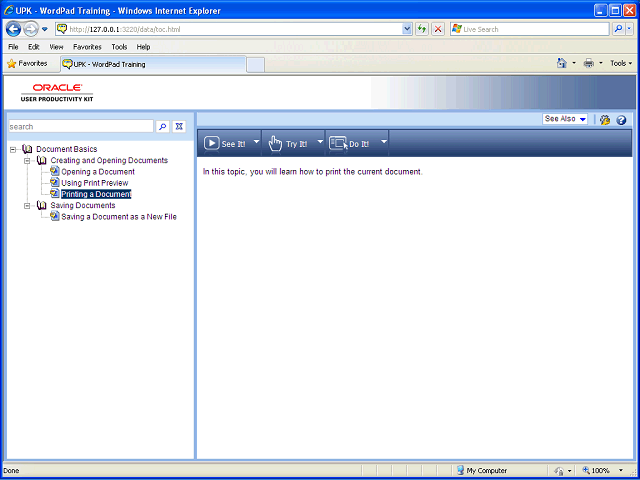Click the Saving Documents book icon
The width and height of the screenshot is (640, 480).
click(x=42, y=205)
